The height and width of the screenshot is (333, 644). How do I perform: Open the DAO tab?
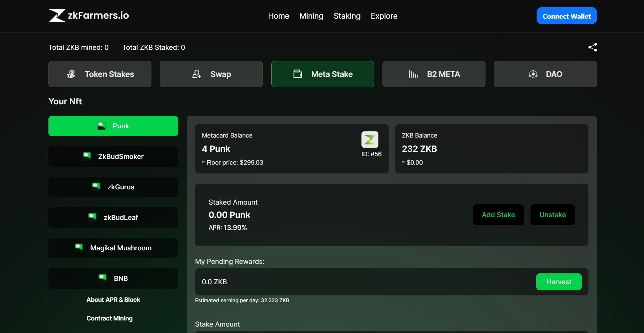[545, 74]
